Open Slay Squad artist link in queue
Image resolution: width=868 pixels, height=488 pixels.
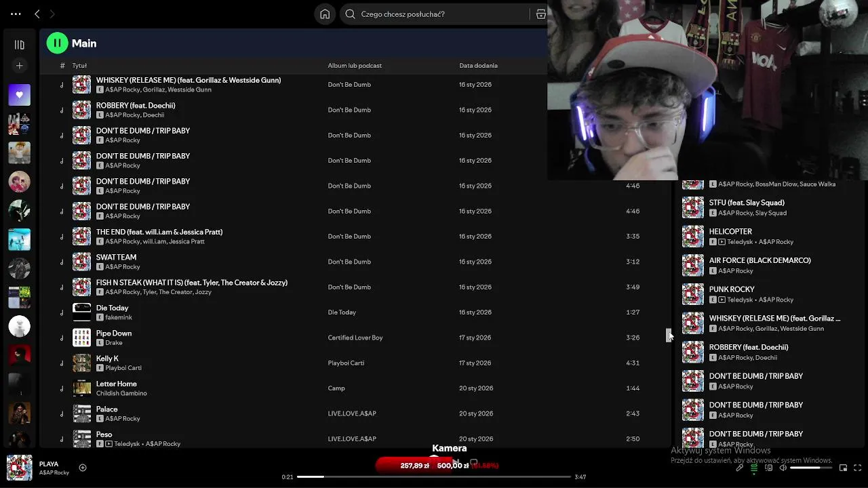click(x=771, y=213)
